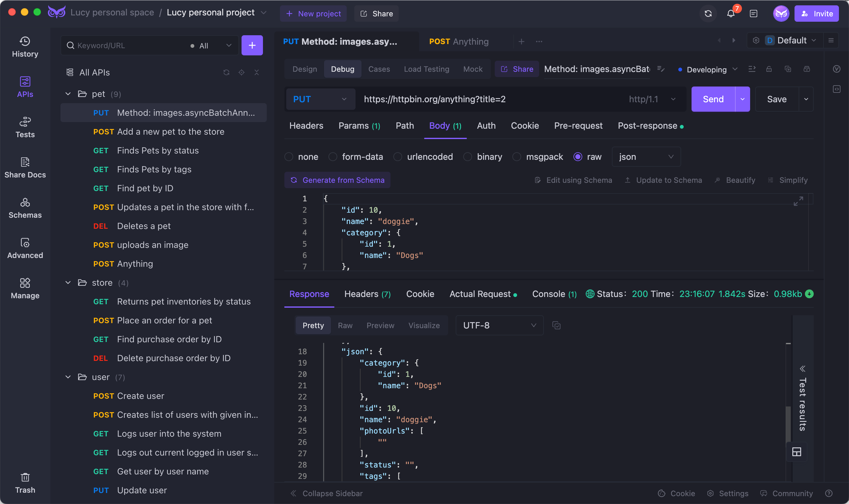The height and width of the screenshot is (504, 849).
Task: Switch to the POST Anything request tab
Action: tap(459, 42)
